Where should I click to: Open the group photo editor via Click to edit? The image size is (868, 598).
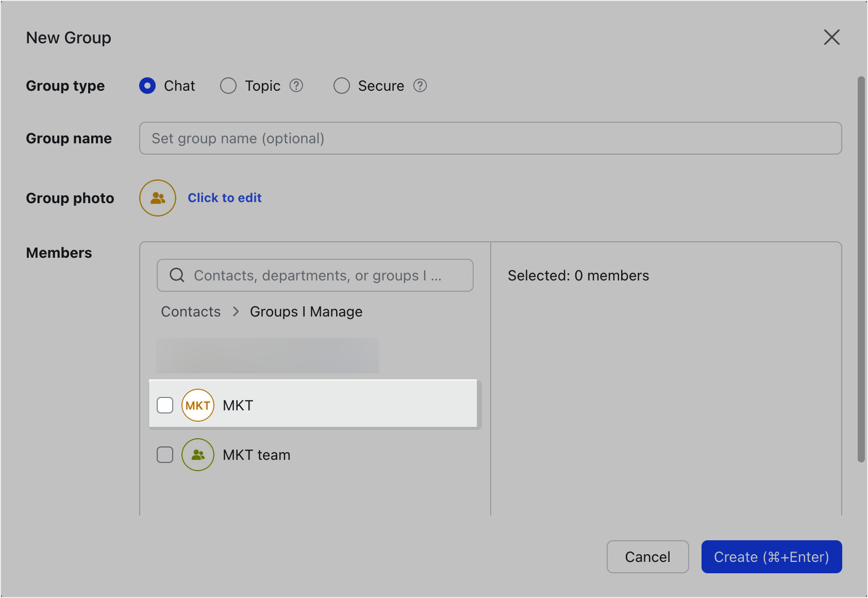tap(224, 197)
